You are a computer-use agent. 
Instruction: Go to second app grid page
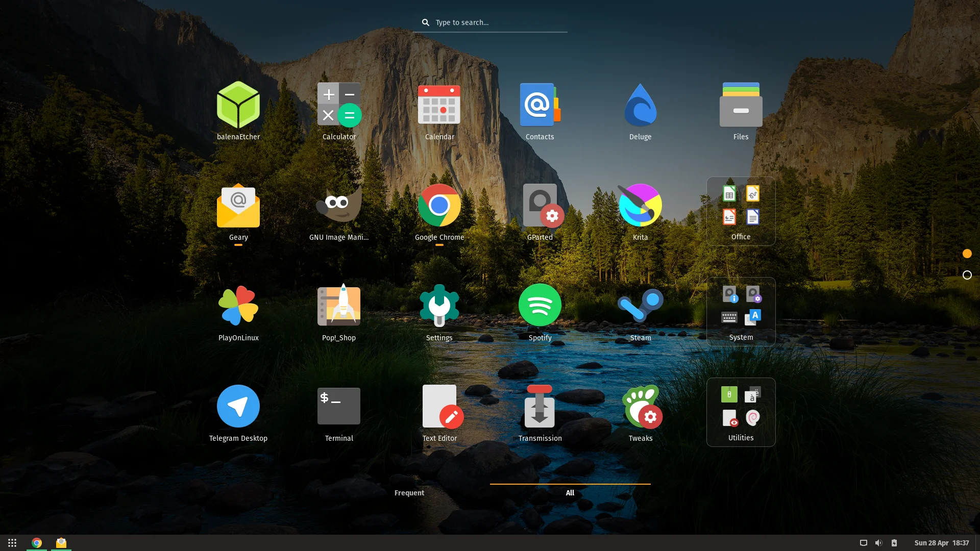tap(967, 275)
